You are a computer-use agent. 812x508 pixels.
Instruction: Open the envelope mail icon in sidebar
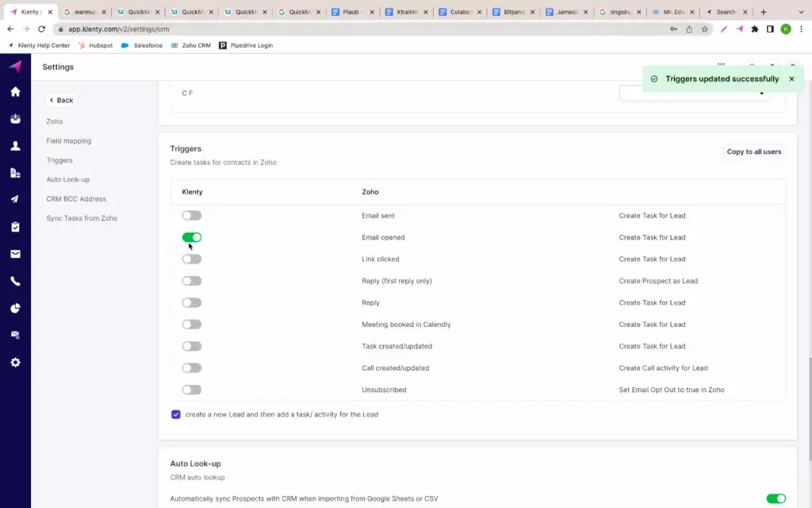point(15,254)
